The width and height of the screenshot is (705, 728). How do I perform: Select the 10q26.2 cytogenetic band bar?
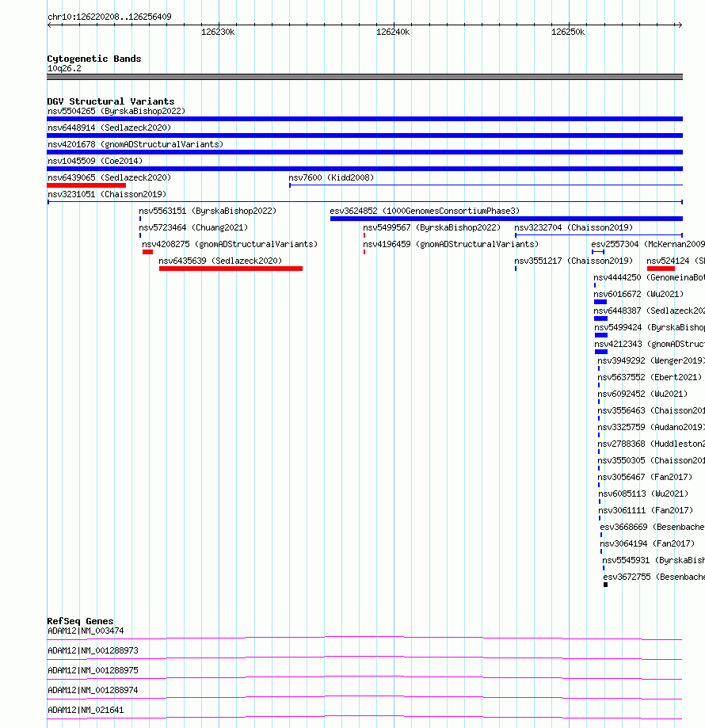pyautogui.click(x=365, y=77)
